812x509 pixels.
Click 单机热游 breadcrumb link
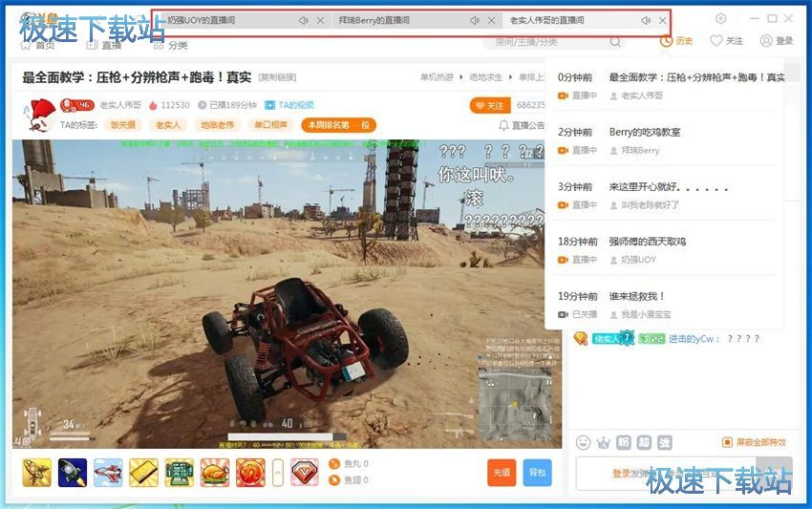(x=437, y=77)
